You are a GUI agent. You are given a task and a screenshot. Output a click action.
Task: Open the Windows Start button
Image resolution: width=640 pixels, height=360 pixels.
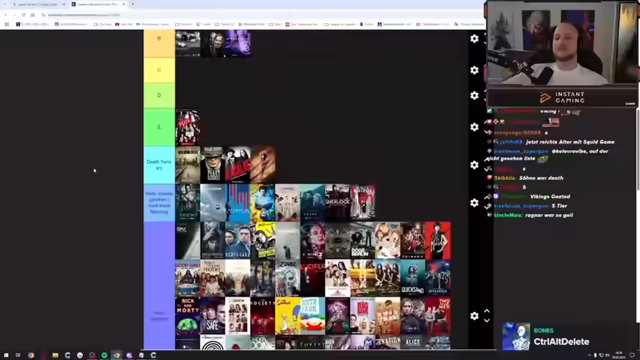pos(6,355)
